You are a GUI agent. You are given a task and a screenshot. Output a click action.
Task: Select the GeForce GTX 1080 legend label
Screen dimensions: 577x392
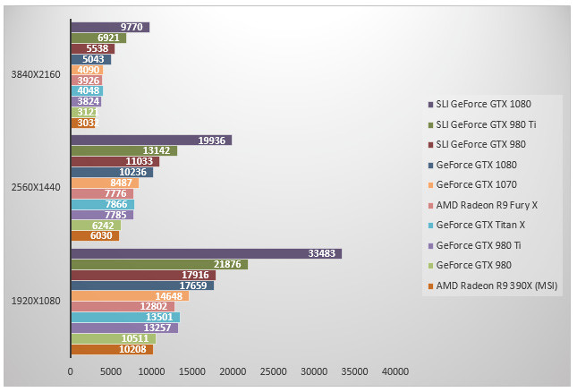(477, 165)
